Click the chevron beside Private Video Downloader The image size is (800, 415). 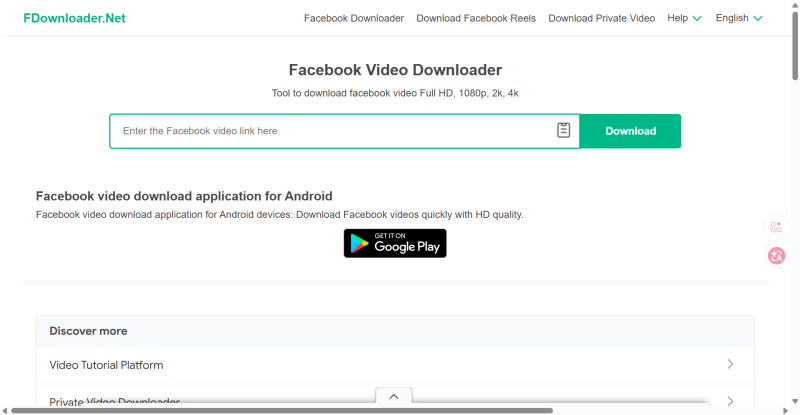point(730,401)
